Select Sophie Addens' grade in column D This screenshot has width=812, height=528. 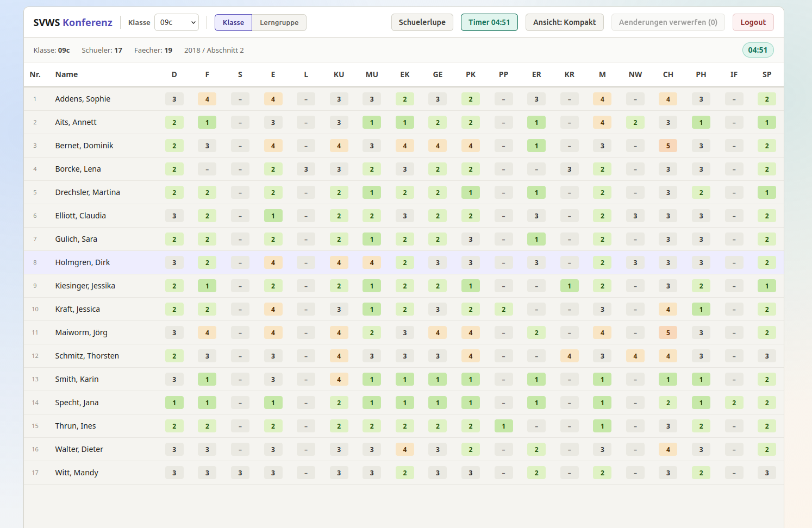tap(174, 99)
